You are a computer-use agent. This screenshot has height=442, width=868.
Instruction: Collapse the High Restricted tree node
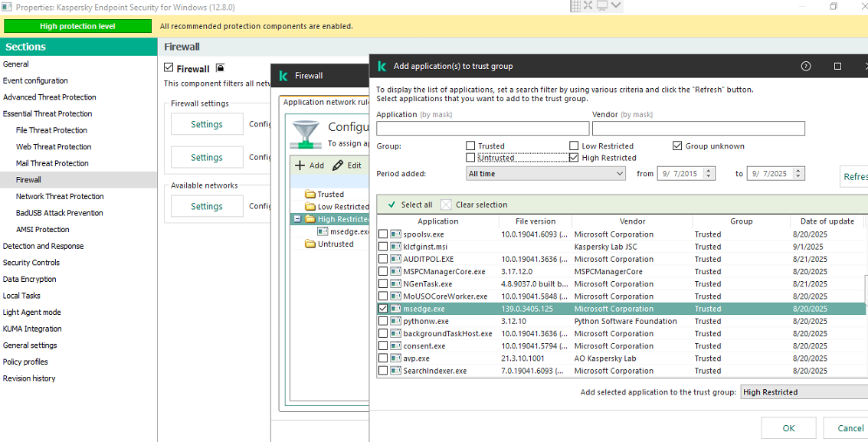[x=297, y=219]
